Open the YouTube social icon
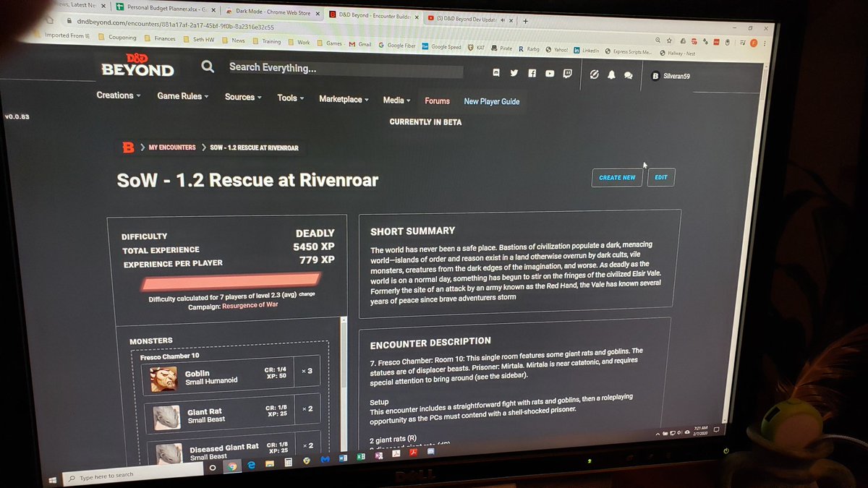The height and width of the screenshot is (488, 868). pyautogui.click(x=550, y=74)
